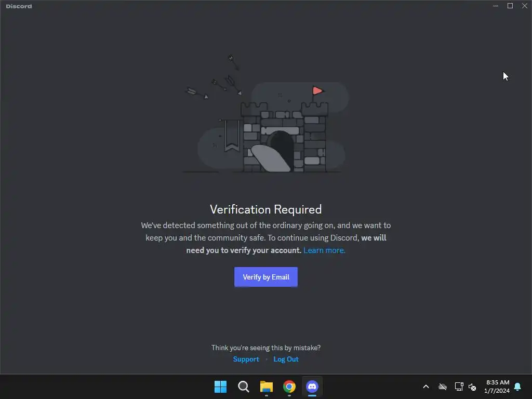Open taskbar Search
532x399 pixels.
pyautogui.click(x=243, y=387)
